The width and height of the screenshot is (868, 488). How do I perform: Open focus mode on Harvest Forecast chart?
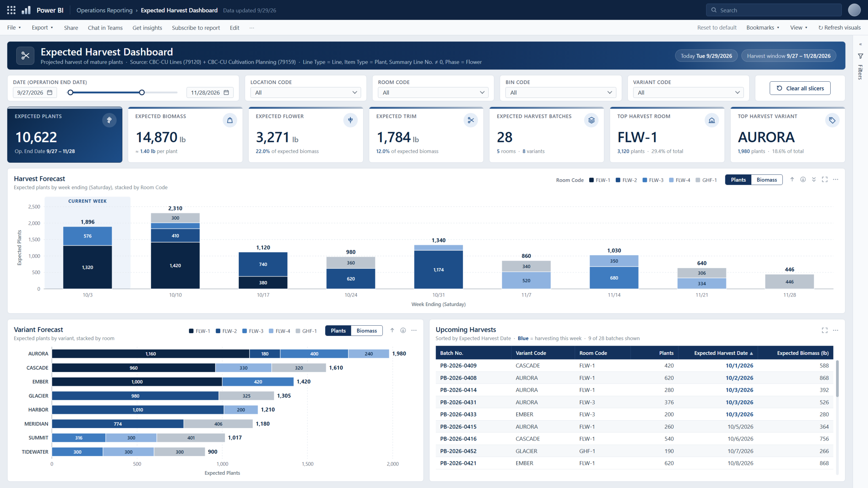825,180
